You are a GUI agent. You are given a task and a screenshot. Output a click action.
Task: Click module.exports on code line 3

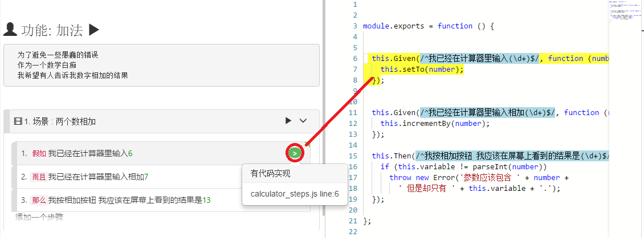point(393,26)
